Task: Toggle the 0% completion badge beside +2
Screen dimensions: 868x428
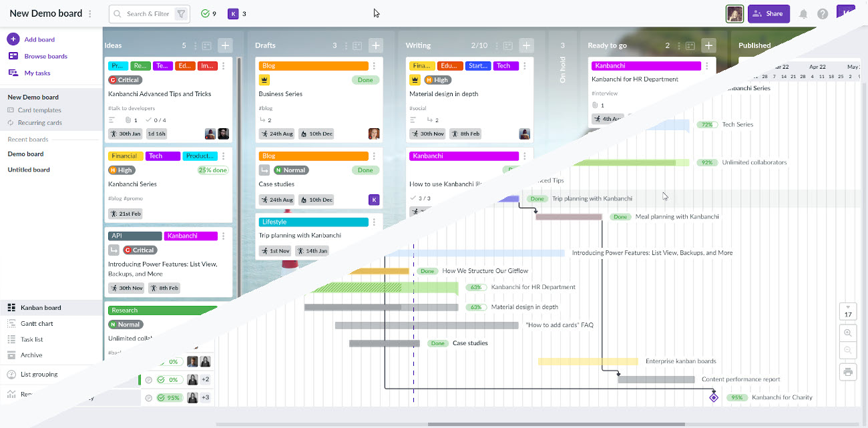Action: pyautogui.click(x=169, y=380)
